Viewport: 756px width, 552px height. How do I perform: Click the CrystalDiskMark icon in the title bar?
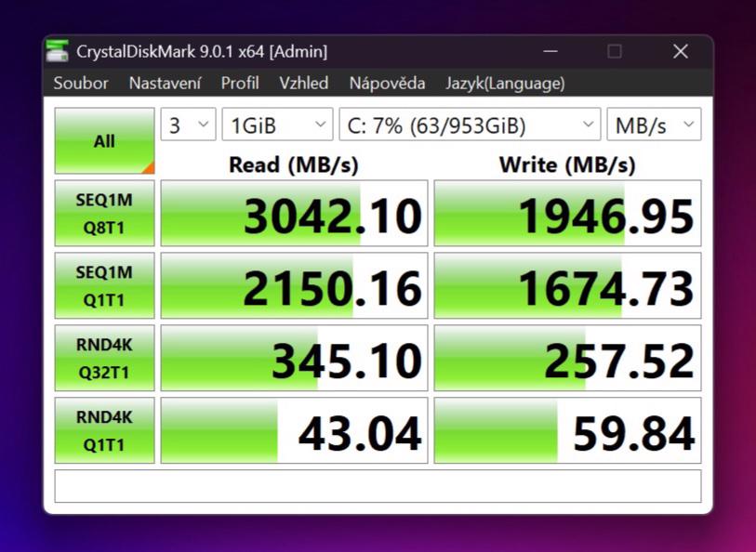[x=60, y=51]
